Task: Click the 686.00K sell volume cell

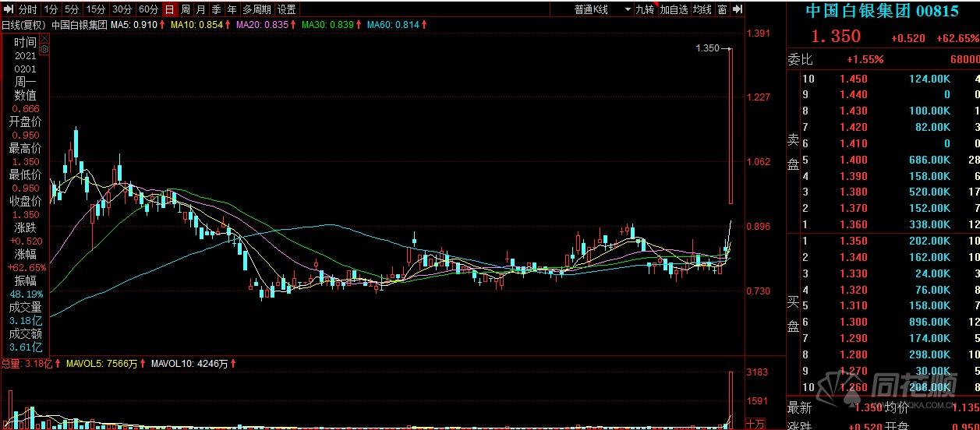Action: click(931, 160)
